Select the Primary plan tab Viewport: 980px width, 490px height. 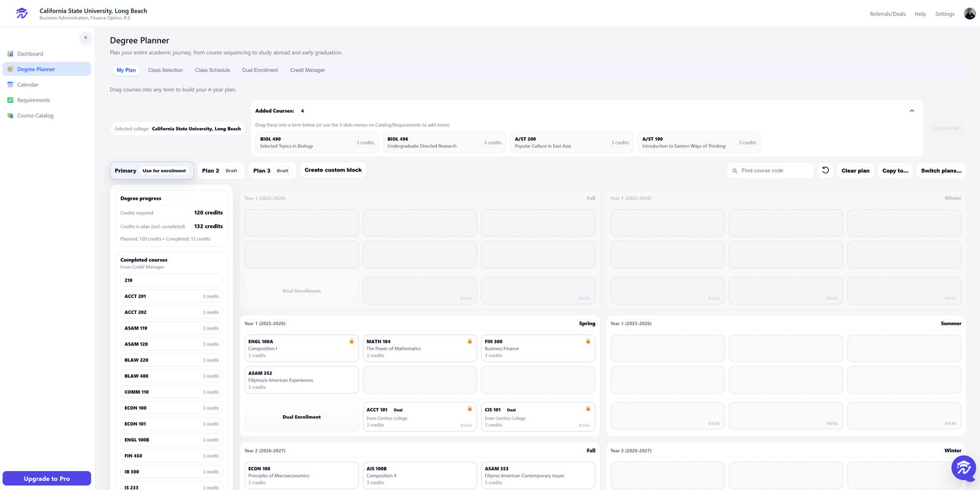pos(152,171)
